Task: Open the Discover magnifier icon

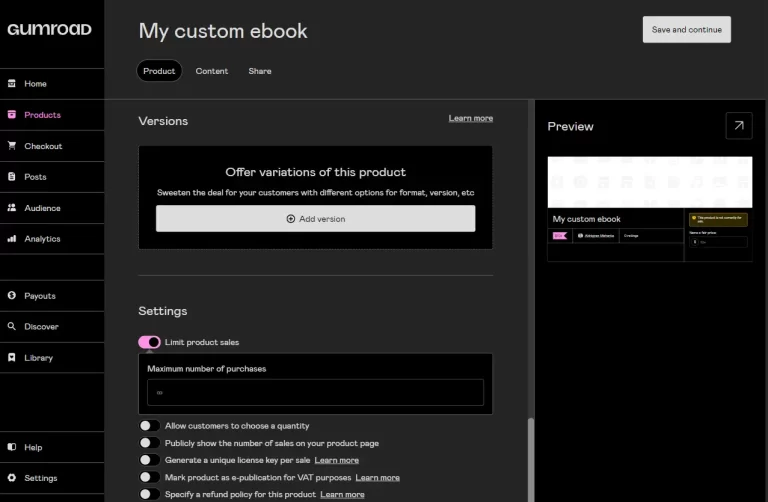Action: pos(12,326)
